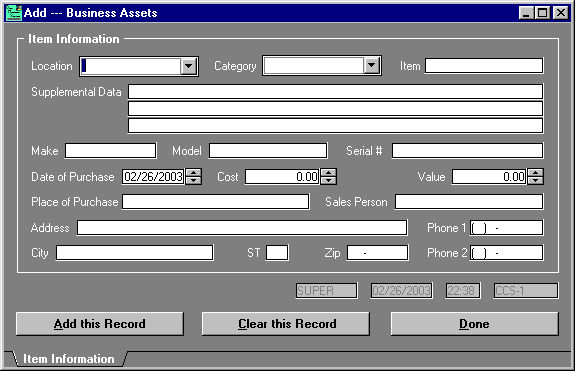Increase Date of Purchase with up spinner
This screenshot has height=371, width=575.
[x=193, y=173]
